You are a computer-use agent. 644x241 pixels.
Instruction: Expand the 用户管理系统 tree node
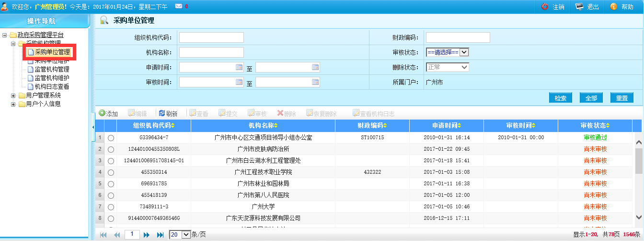point(13,96)
